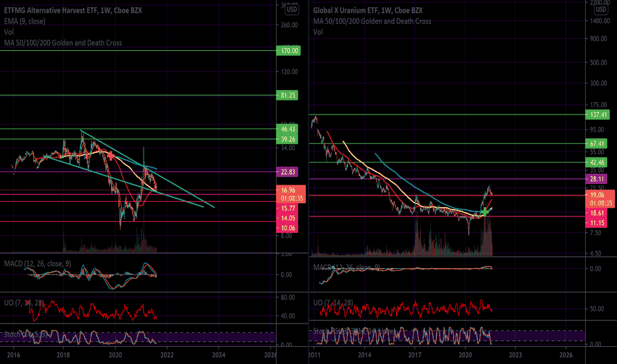Open the USD currency selector on left chart

[x=292, y=9]
